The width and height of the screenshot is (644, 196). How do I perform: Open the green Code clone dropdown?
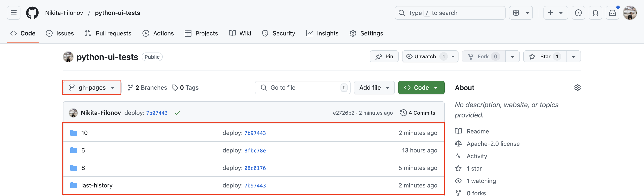pos(421,88)
